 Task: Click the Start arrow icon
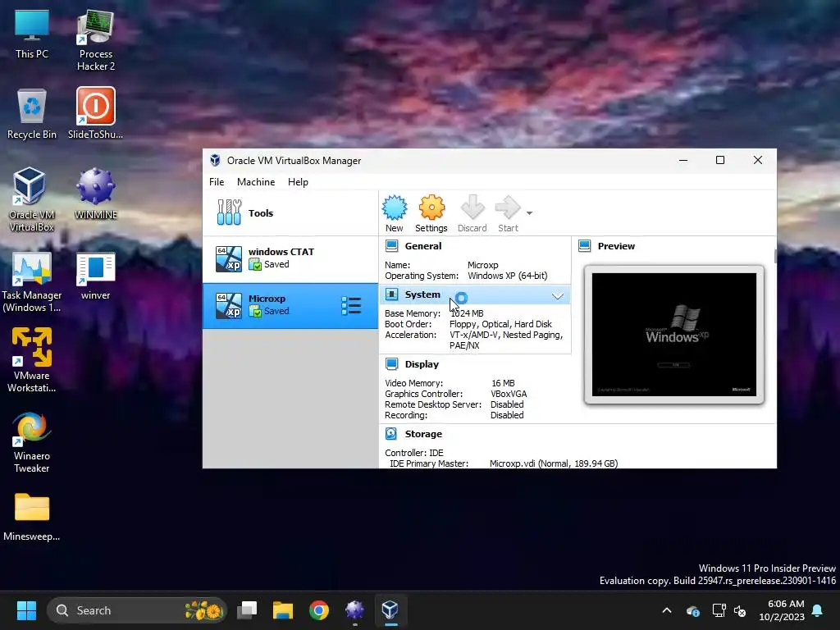point(507,208)
